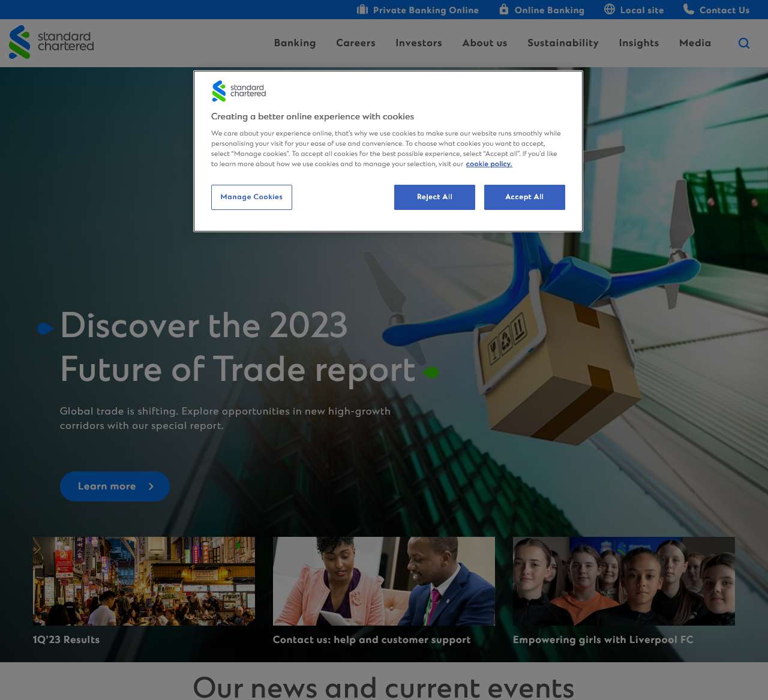Open the Careers menu
This screenshot has height=700, width=768.
[356, 43]
